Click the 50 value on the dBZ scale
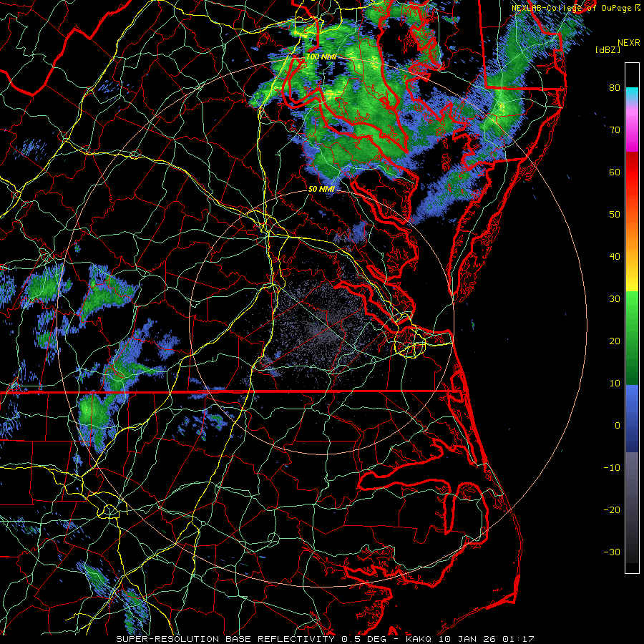 (x=615, y=215)
